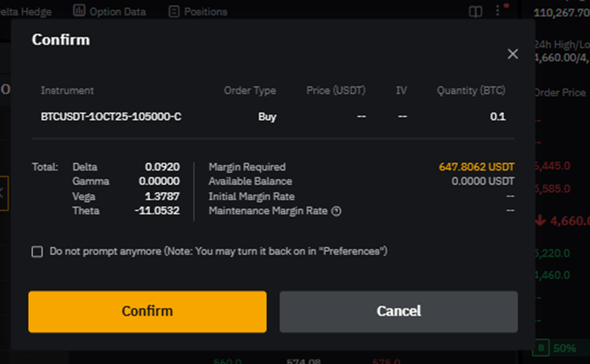Open the three-dot more options menu
590x364 pixels.
498,10
